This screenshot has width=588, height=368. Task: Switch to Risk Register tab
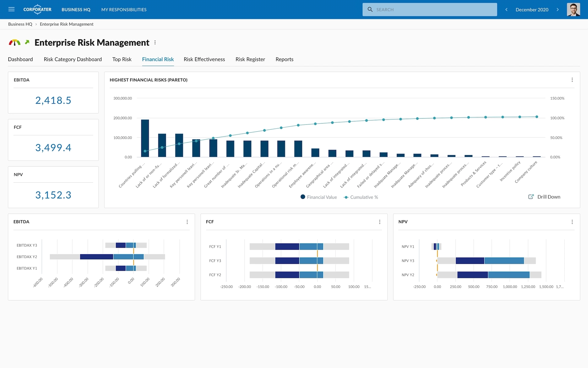point(250,59)
